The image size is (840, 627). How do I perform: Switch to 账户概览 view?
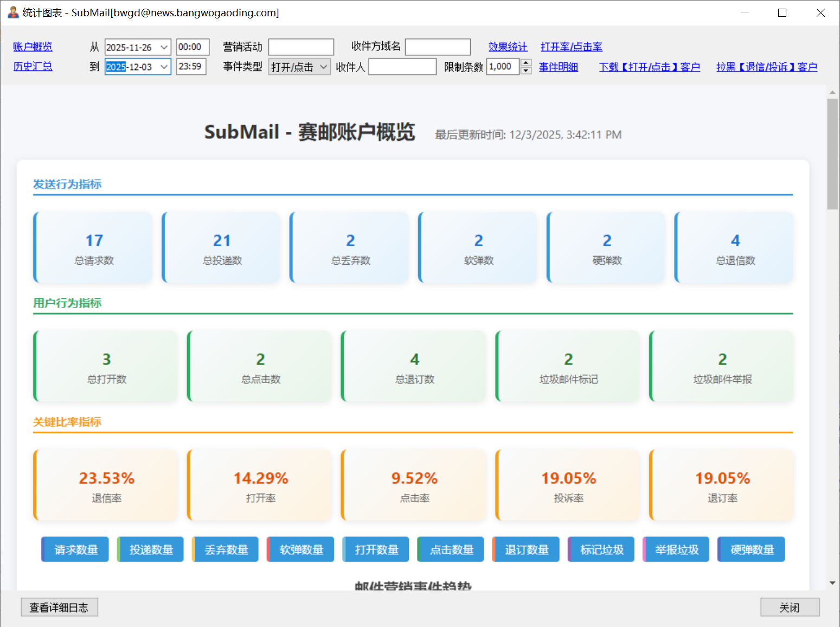pyautogui.click(x=32, y=47)
